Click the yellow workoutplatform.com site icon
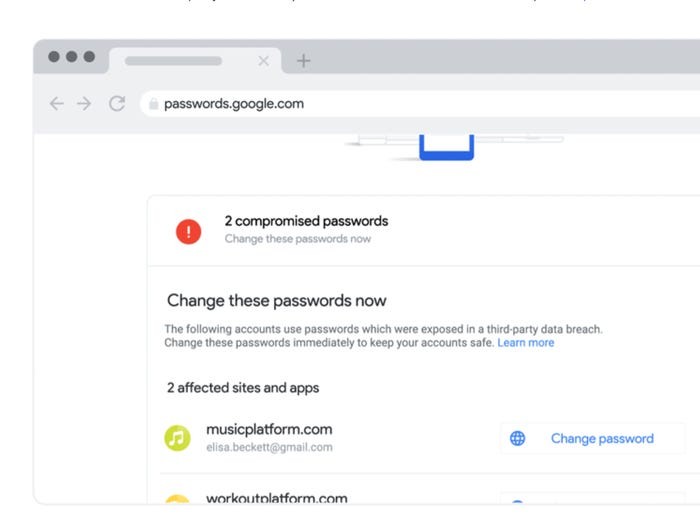The image size is (700, 525). (x=177, y=499)
